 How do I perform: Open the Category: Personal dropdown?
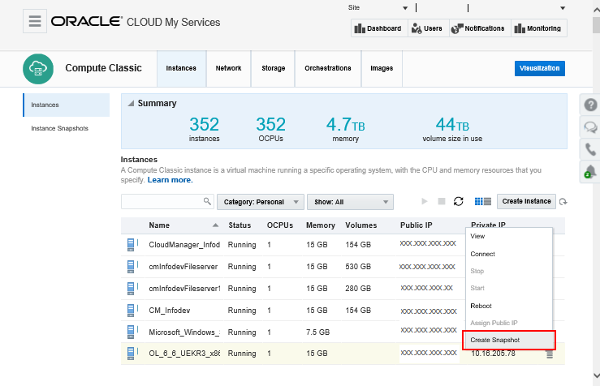[x=261, y=202]
